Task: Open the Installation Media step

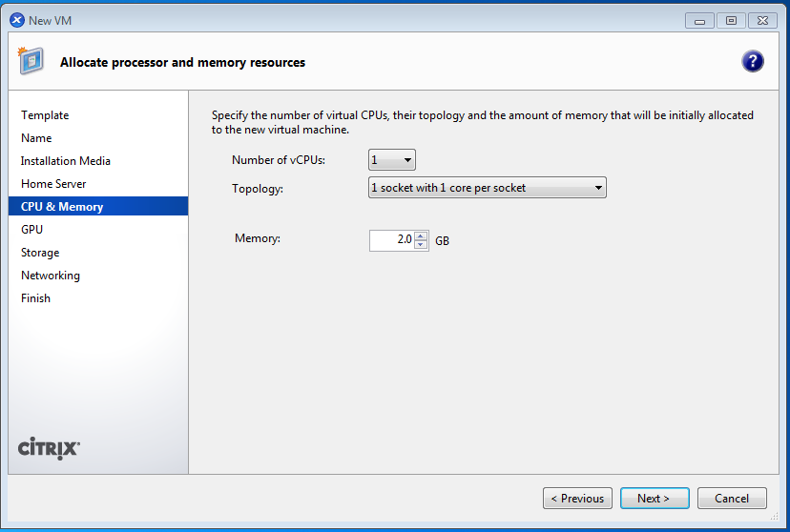Action: 66,161
